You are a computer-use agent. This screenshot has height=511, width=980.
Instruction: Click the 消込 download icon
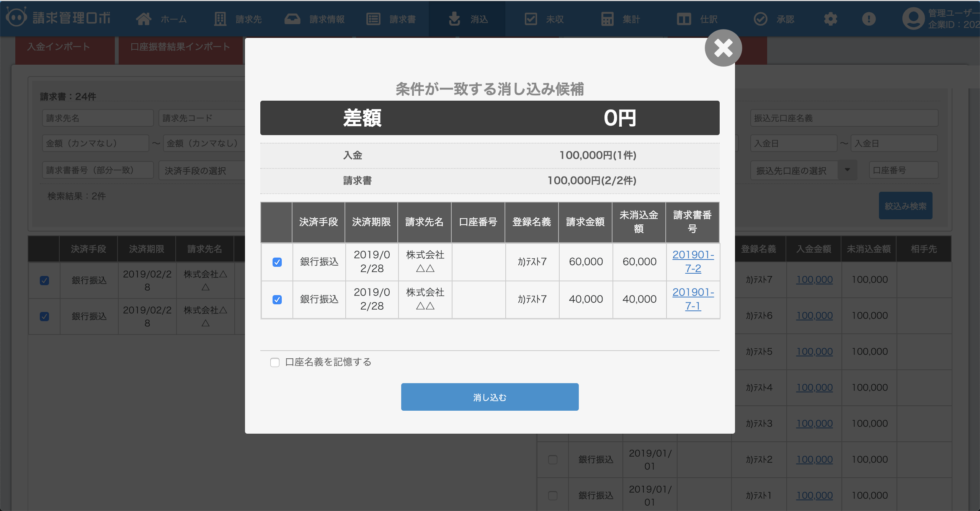point(454,19)
